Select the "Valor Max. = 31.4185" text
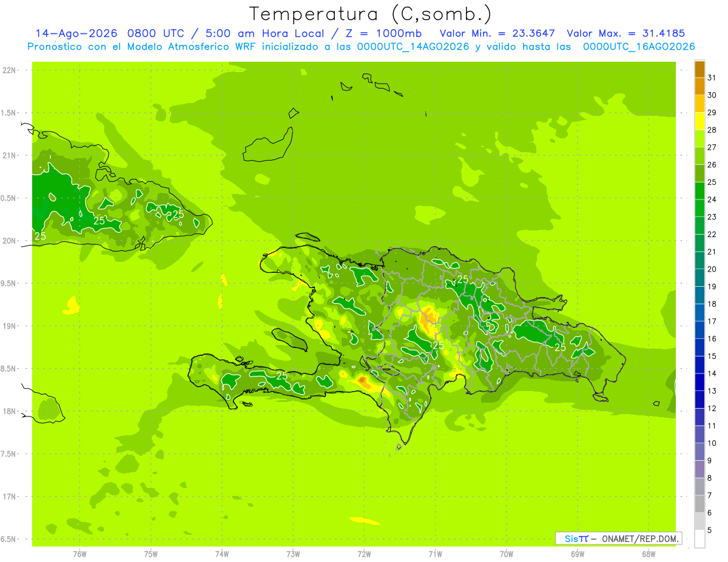Image resolution: width=728 pixels, height=562 pixels. pos(625,33)
